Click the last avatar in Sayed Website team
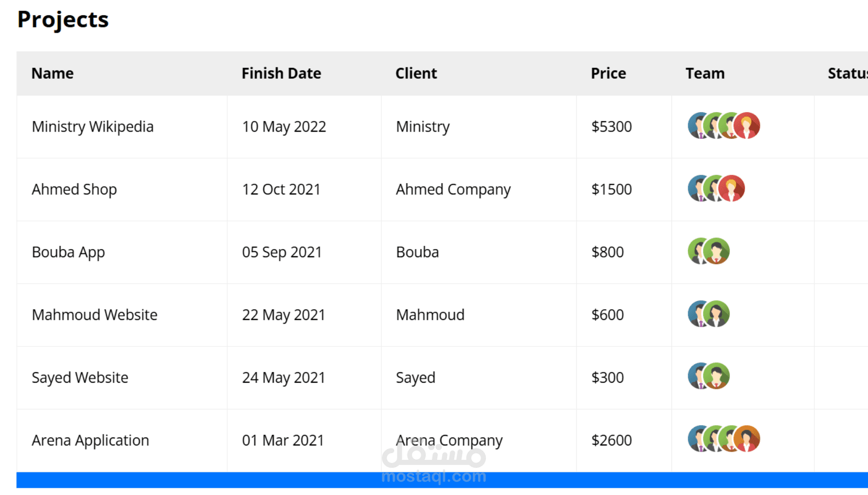The height and width of the screenshot is (495, 868). click(716, 377)
